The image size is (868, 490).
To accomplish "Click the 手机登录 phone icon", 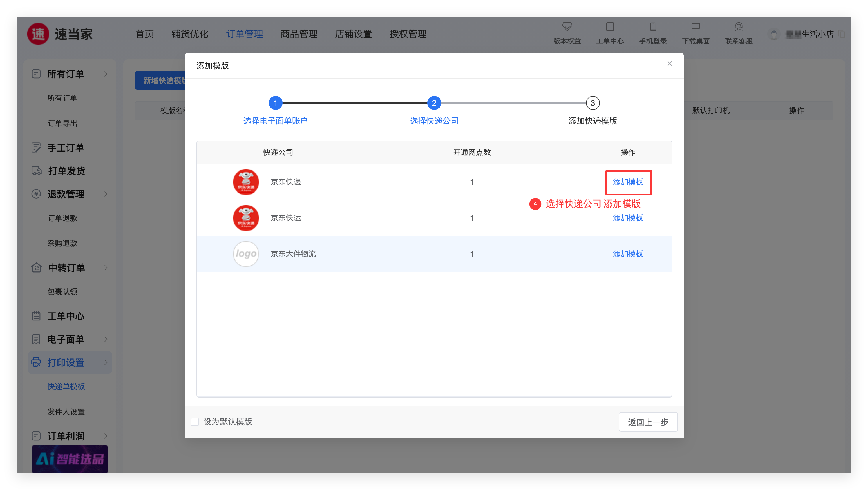I will point(653,26).
